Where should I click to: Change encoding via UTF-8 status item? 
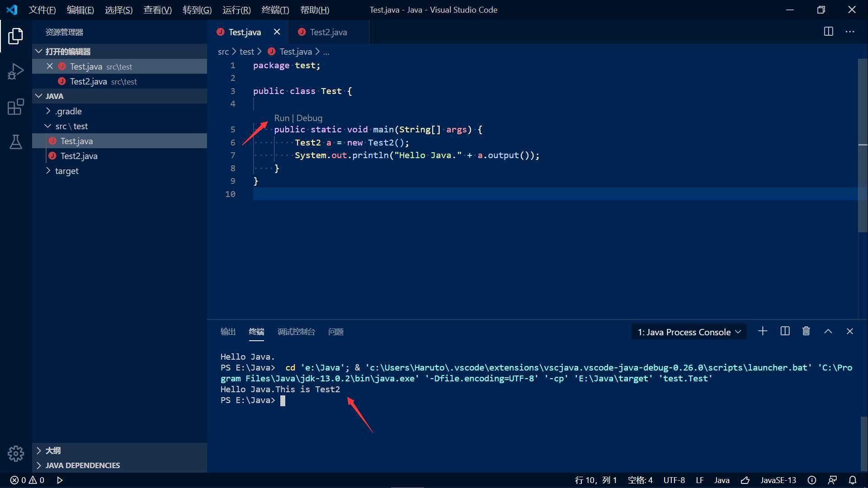click(x=674, y=480)
